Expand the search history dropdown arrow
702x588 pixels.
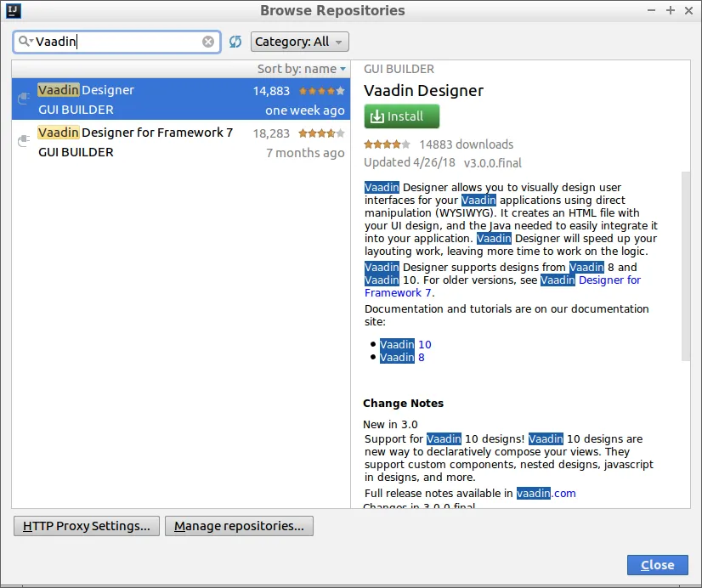[x=31, y=40]
